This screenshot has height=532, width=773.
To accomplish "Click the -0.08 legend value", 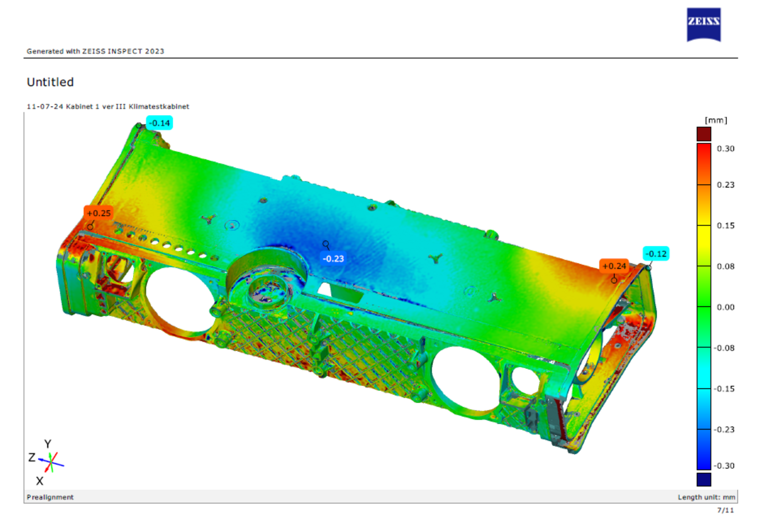I will click(724, 348).
